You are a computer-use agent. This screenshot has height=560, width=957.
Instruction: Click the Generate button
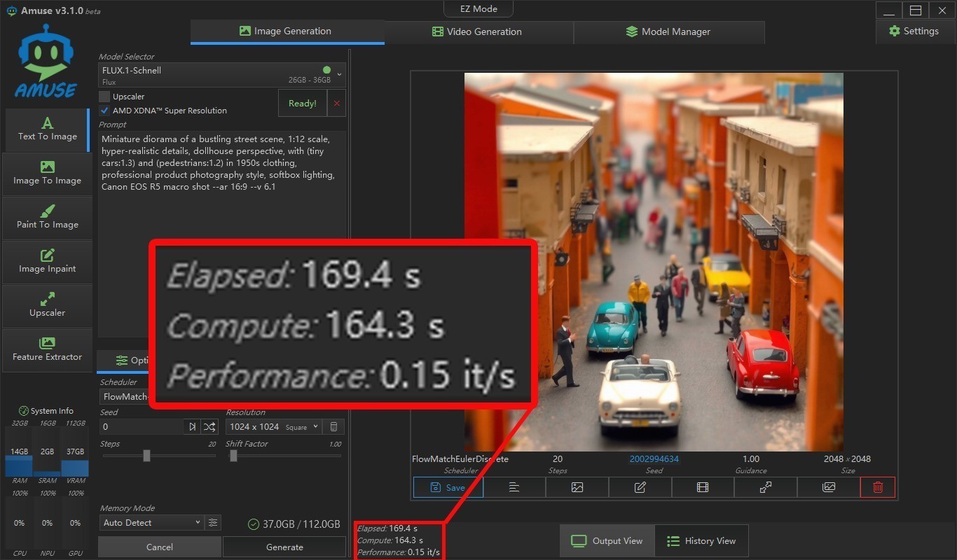point(284,547)
